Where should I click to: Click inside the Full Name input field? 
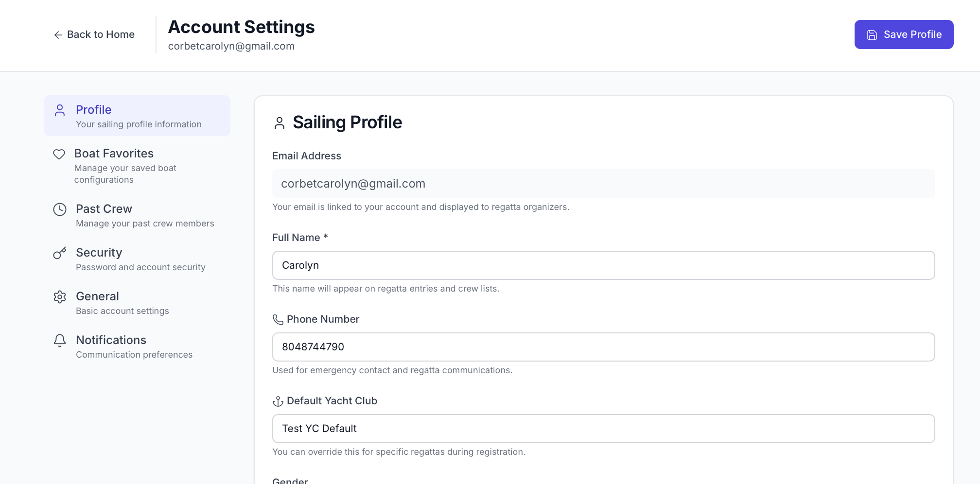click(x=603, y=265)
